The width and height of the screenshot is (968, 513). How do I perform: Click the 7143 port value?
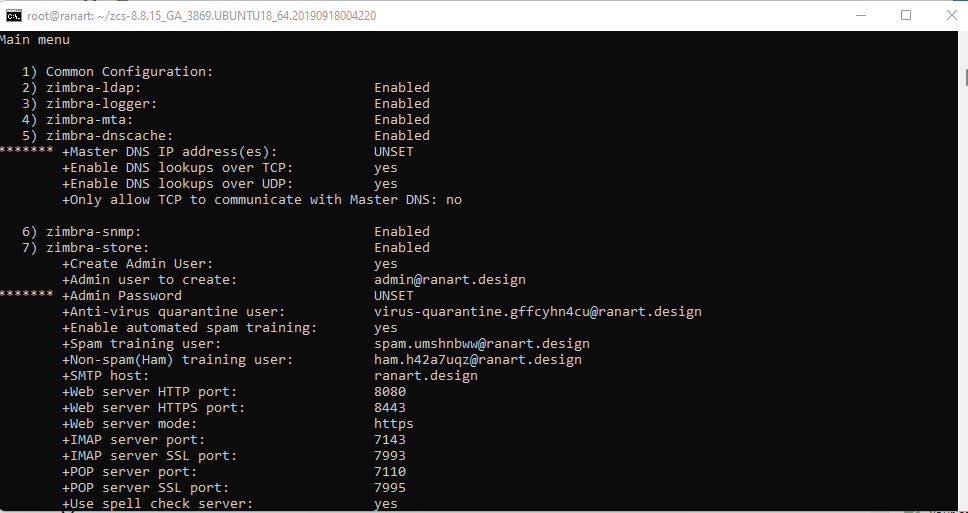(390, 440)
